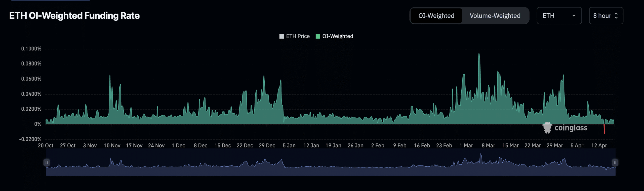The image size is (644, 191).
Task: Click the 9 Feb date label
Action: click(400, 146)
